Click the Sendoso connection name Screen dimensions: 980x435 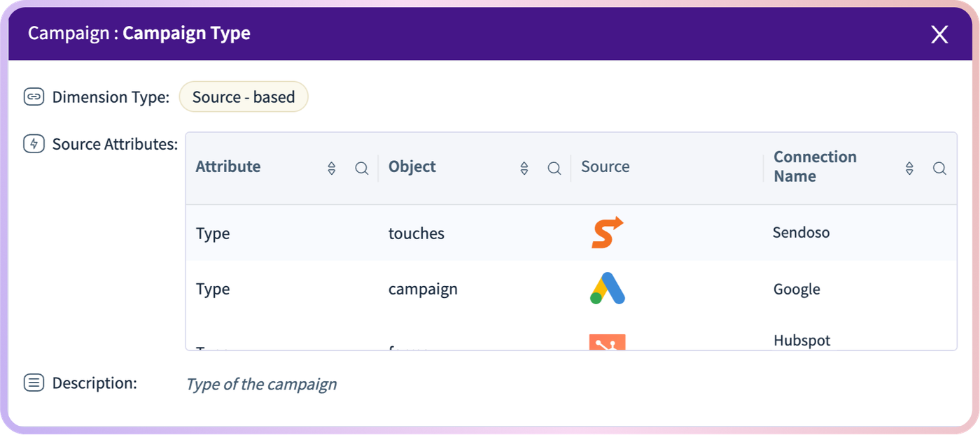[801, 233]
